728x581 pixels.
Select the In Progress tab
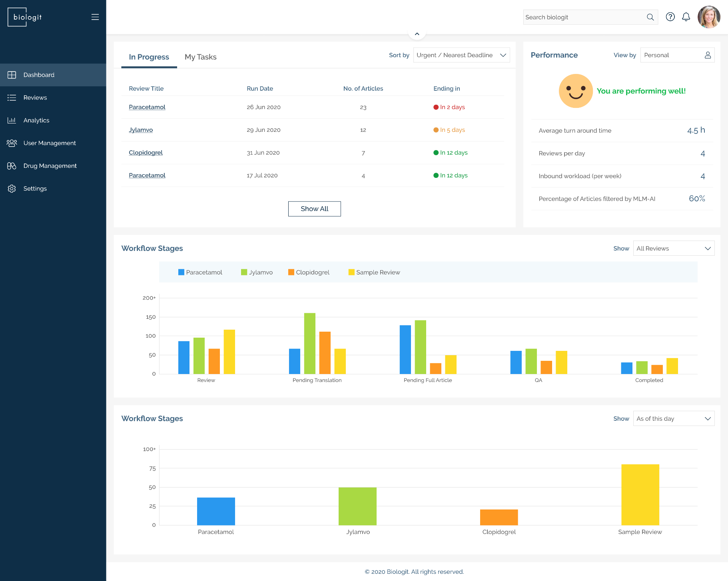click(x=149, y=57)
